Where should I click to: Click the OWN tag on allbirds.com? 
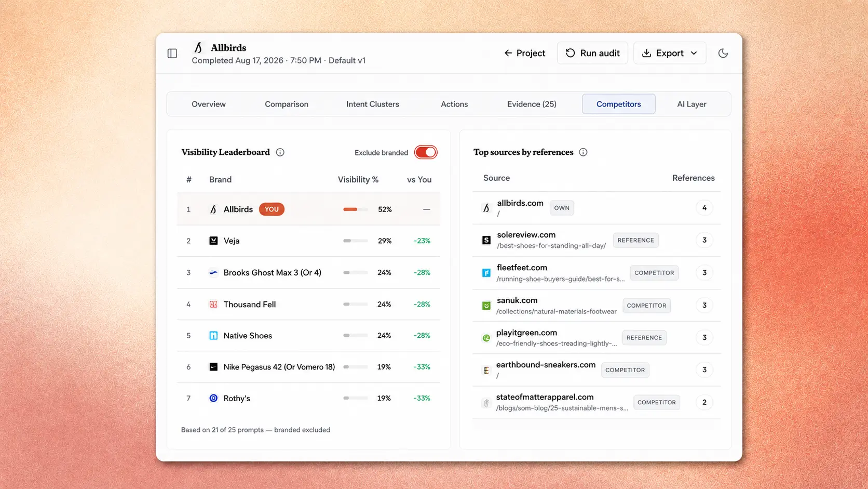click(562, 208)
